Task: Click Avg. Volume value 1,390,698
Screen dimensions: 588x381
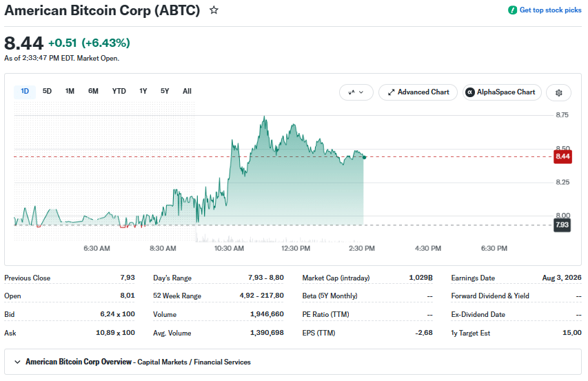Action: (267, 333)
